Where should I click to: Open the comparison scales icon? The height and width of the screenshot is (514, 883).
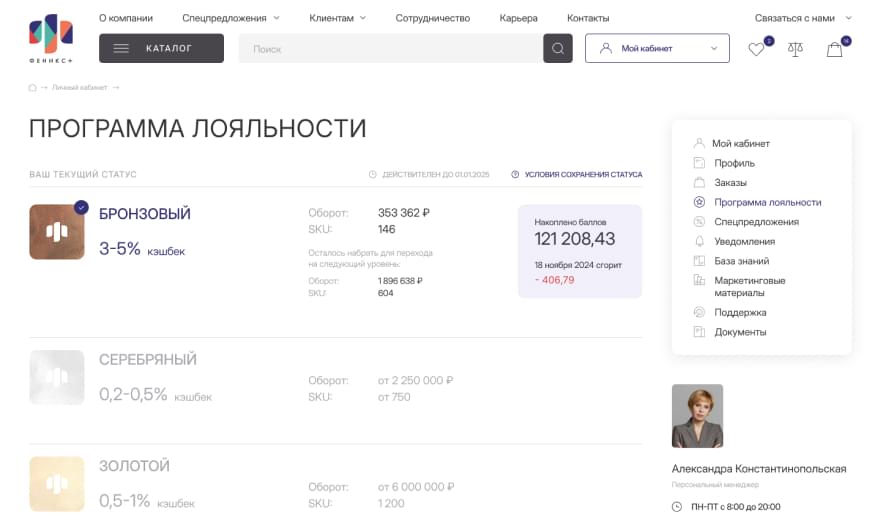pos(795,49)
